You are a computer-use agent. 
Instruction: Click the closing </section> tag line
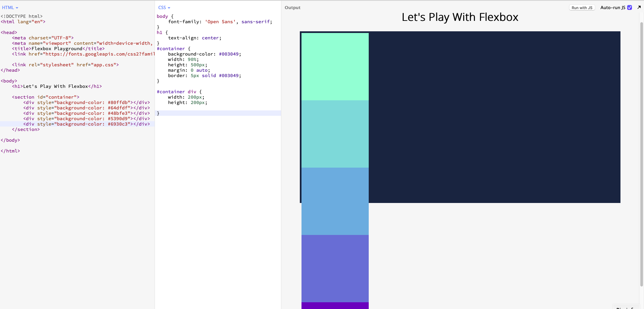tap(26, 129)
